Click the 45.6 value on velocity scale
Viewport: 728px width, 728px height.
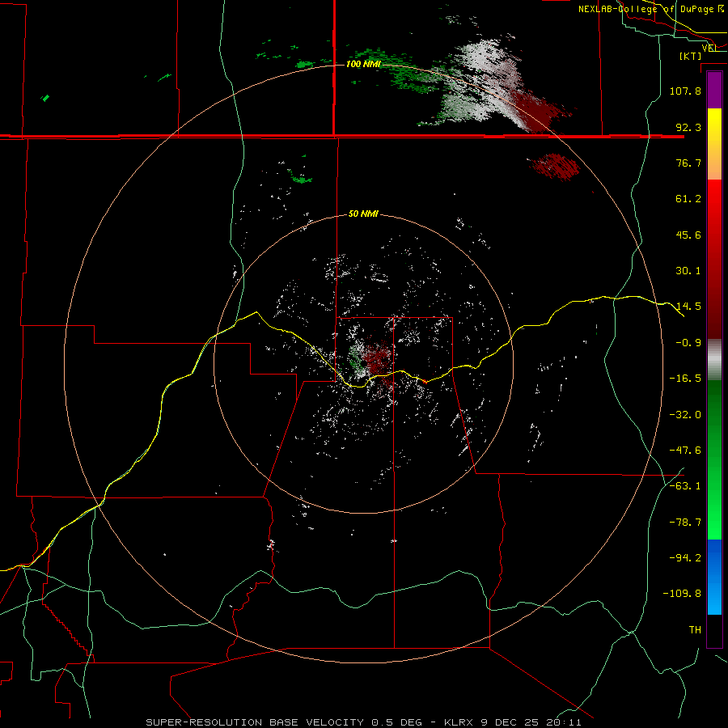pos(688,235)
